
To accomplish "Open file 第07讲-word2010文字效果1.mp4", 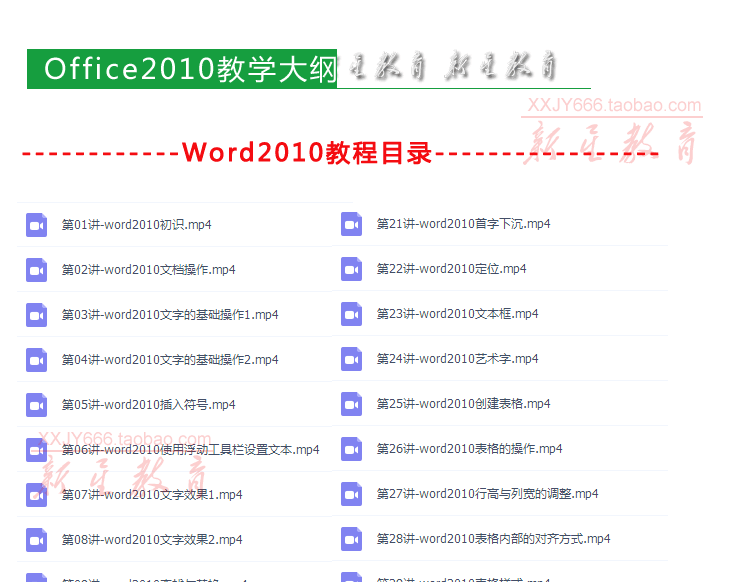I will click(152, 495).
